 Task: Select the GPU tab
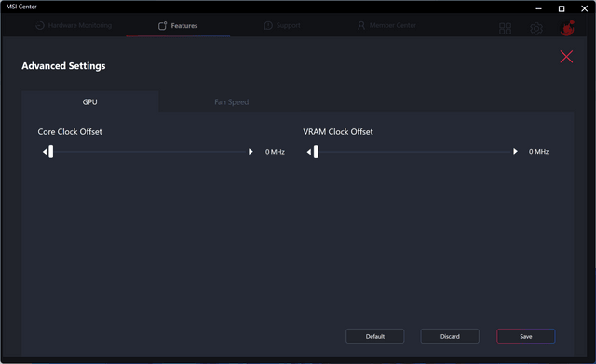point(90,101)
